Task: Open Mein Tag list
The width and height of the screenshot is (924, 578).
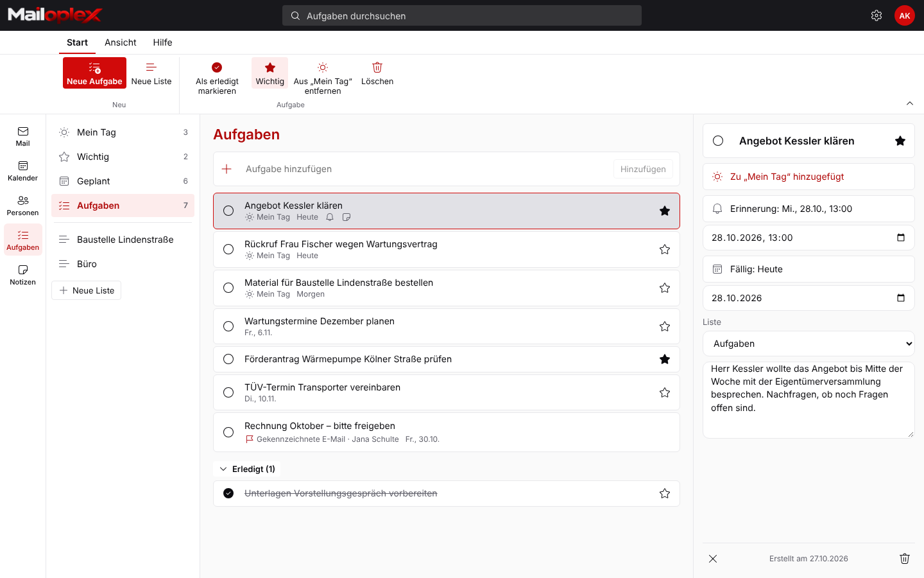Action: coord(123,132)
